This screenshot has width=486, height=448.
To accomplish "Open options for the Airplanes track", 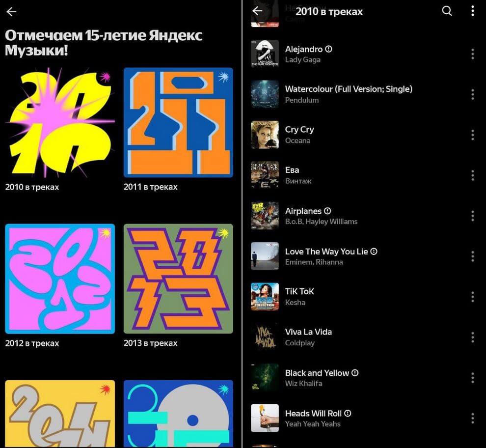I will pyautogui.click(x=472, y=216).
